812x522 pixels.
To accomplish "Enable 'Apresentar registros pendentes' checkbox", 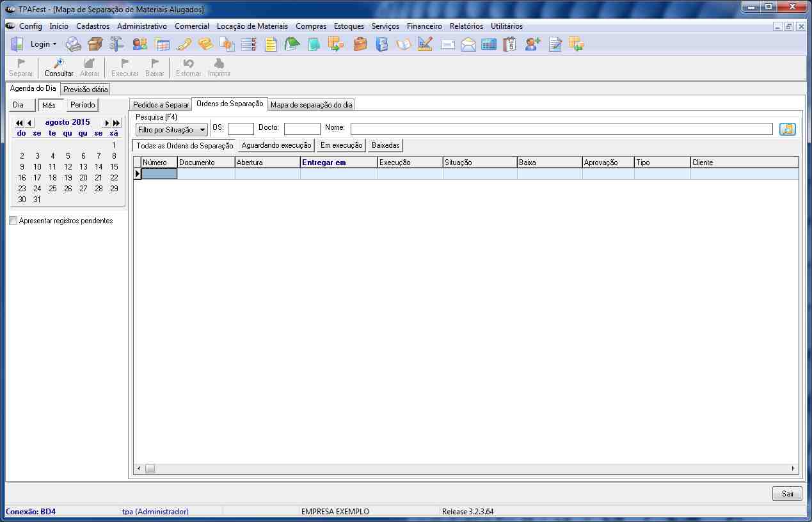I will (x=14, y=221).
